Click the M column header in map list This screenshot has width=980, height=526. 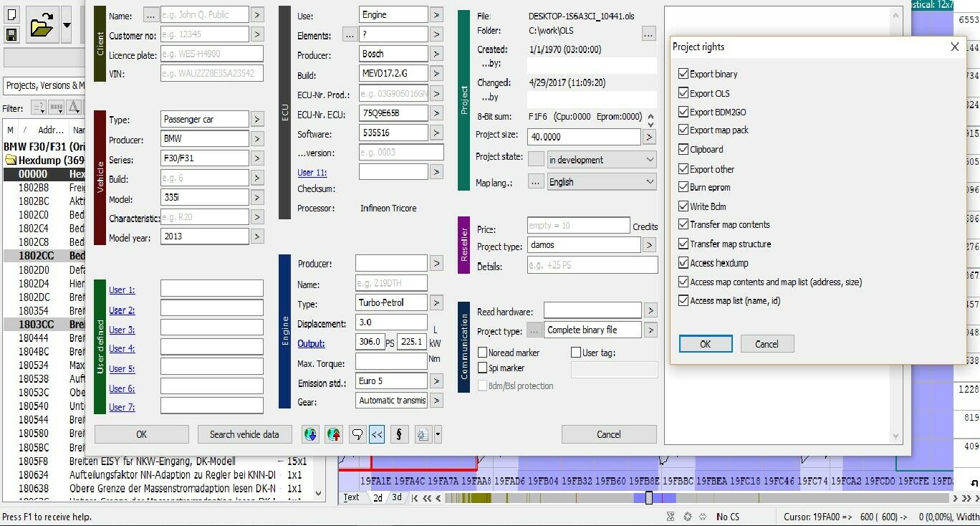10,130
